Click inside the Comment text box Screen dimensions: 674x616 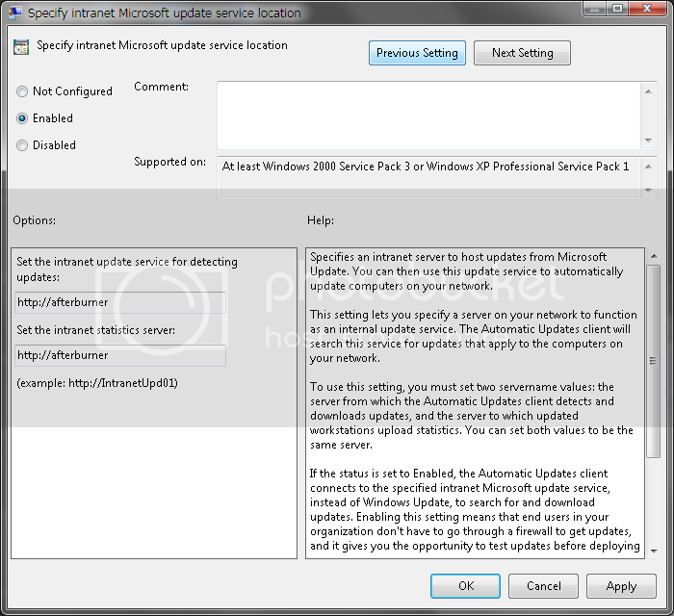429,115
